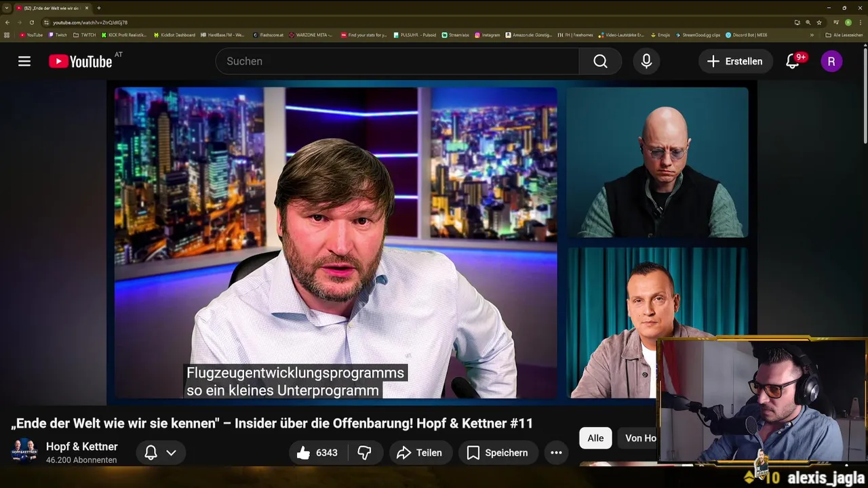Screen dimensions: 868x488
Task: Reload the page in browser
Action: pyautogui.click(x=31, y=22)
